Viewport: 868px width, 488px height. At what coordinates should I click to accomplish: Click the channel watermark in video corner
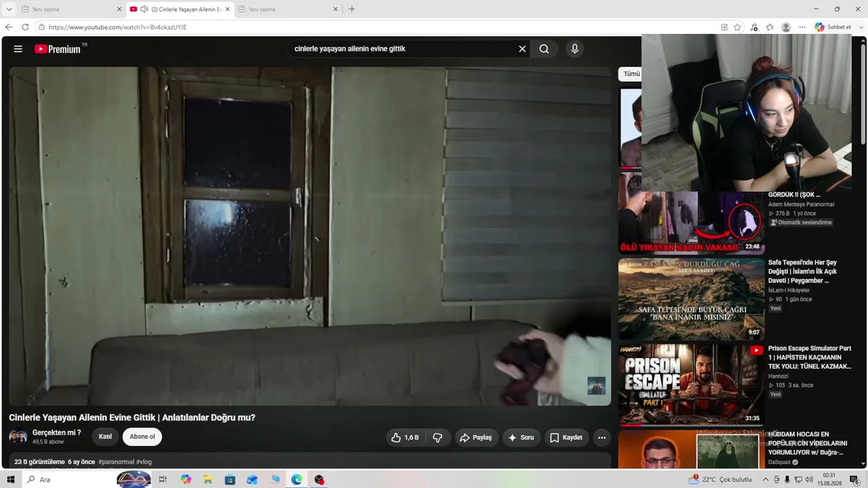click(596, 385)
